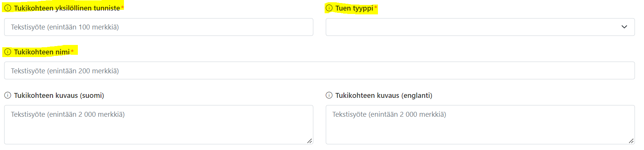The width and height of the screenshot is (644, 150).
Task: Click into the Tukikohteen nimi text field
Action: pos(319,71)
